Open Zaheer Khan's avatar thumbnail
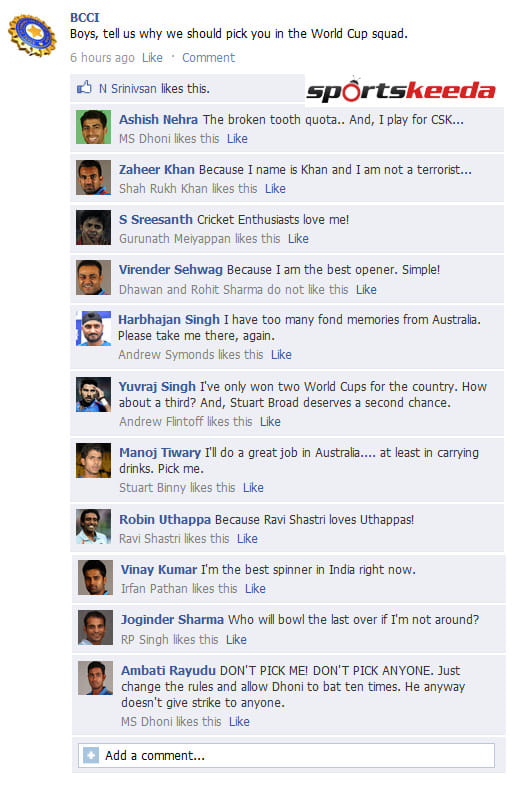The height and width of the screenshot is (788, 524). [x=93, y=177]
